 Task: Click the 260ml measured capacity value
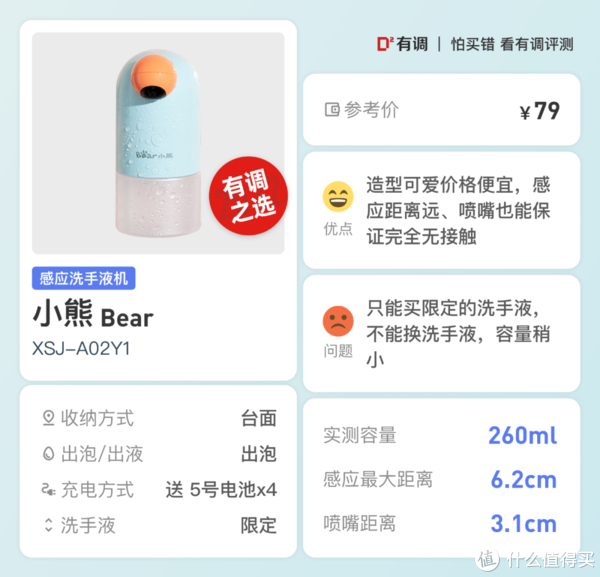pos(523,435)
